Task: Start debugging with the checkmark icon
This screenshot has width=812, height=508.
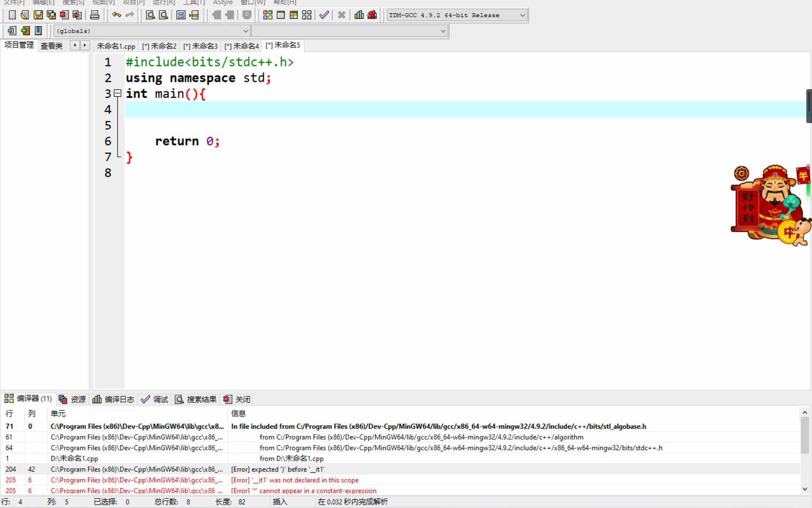Action: (x=323, y=15)
